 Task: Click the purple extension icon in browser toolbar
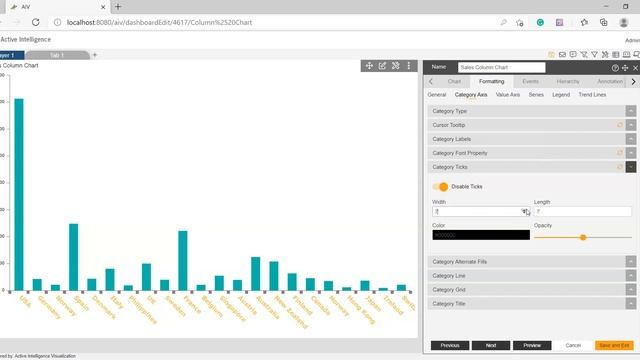coord(559,22)
